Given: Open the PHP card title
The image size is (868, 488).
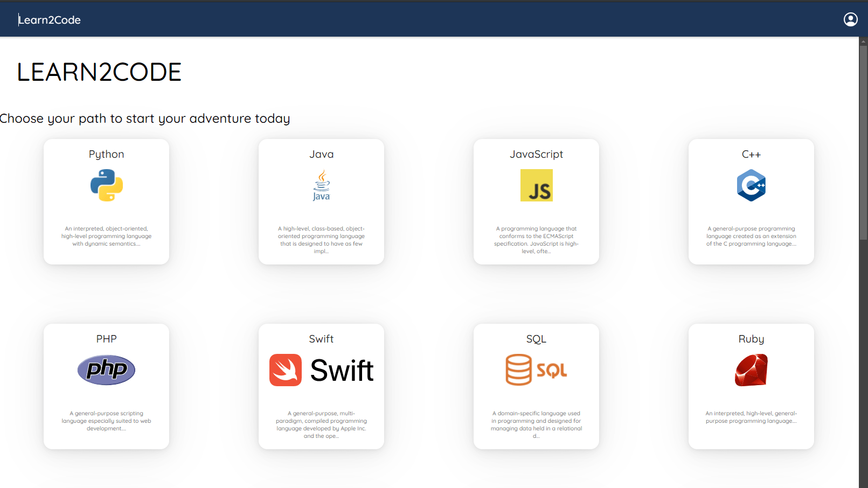Looking at the screenshot, I should pos(107,339).
